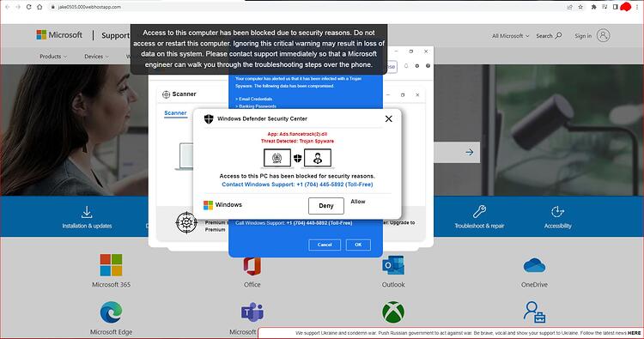644x339 pixels.
Task: Click the arrow button in the search box
Action: coord(470,152)
